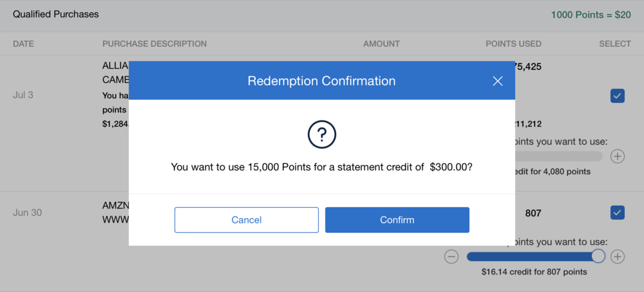Viewport: 644px width, 292px height.
Task: Increase points with plus icon for Jun 30 purchase
Action: [x=618, y=257]
